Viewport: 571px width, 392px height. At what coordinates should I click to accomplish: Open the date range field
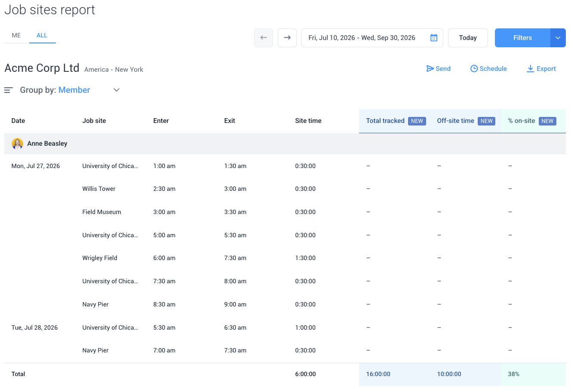coord(372,38)
